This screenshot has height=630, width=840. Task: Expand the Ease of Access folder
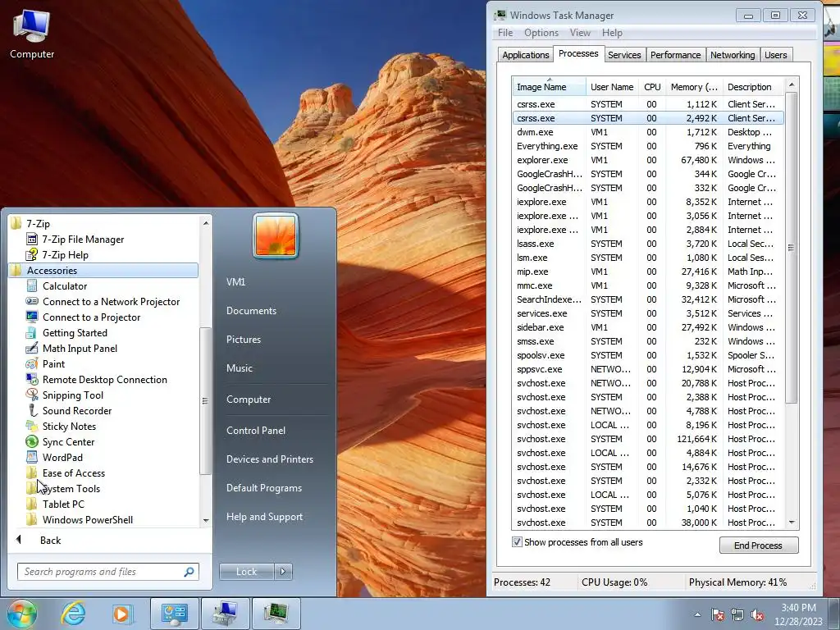[x=73, y=472]
